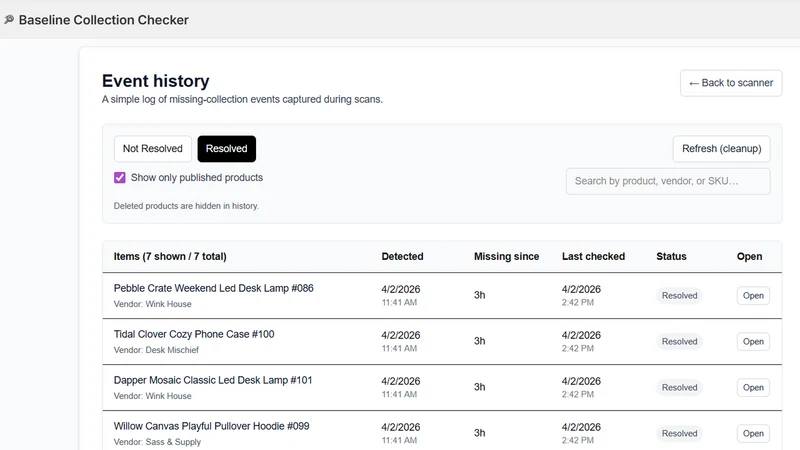Click the 3h missing-since value for Tidal Clover
The height and width of the screenshot is (450, 800).
point(480,341)
